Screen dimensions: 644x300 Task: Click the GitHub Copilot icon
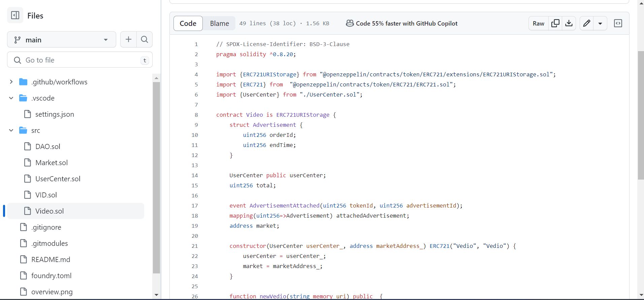tap(350, 23)
